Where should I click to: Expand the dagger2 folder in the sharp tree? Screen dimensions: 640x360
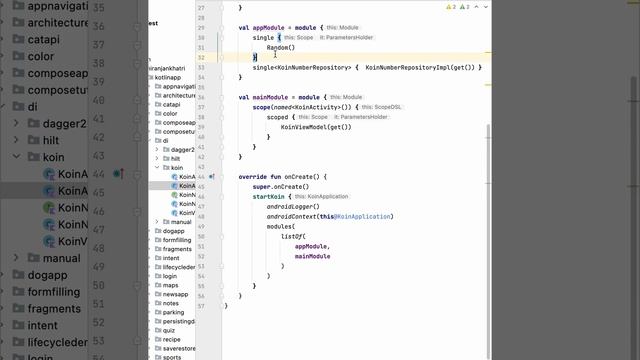(157, 149)
